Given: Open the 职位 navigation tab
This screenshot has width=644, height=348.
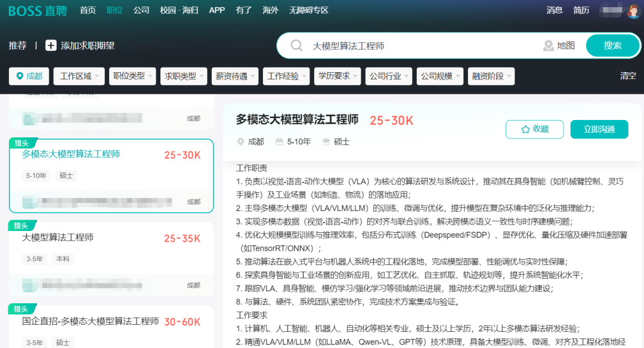Looking at the screenshot, I should 114,10.
